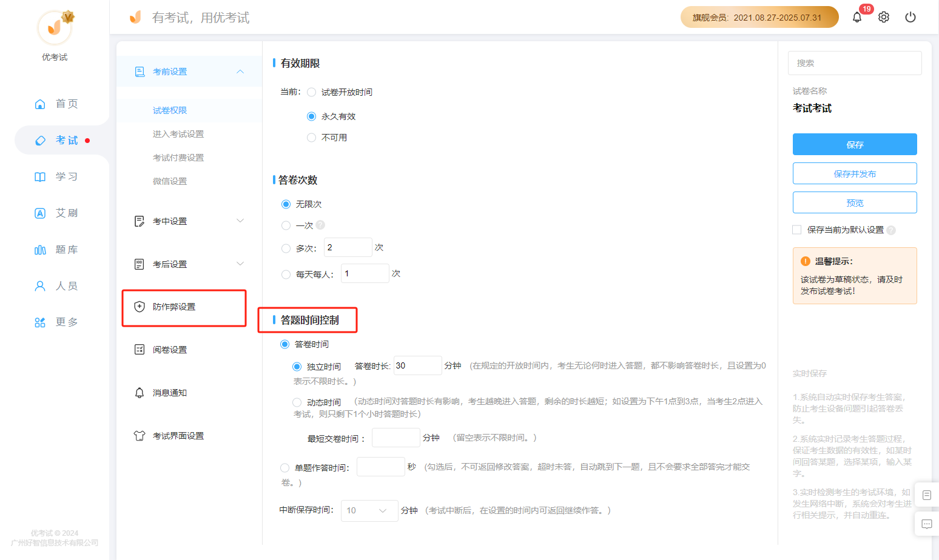Viewport: 939px width, 560px height.
Task: Click the blue 保存 button
Action: (x=855, y=144)
